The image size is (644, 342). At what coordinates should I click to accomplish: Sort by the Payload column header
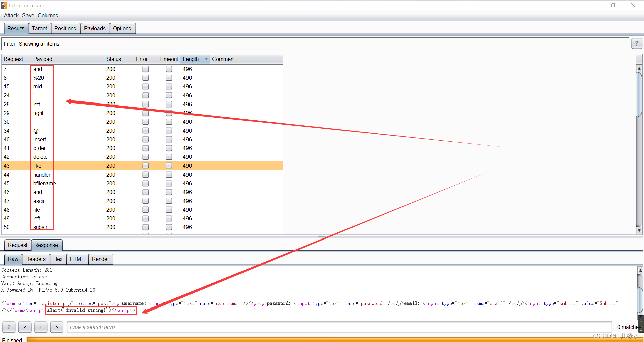pos(67,59)
